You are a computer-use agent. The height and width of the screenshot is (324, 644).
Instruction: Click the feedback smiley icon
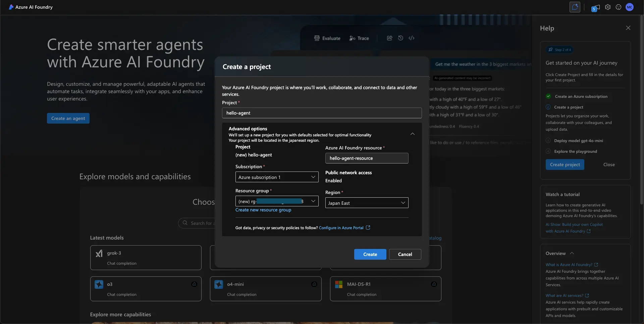point(619,7)
